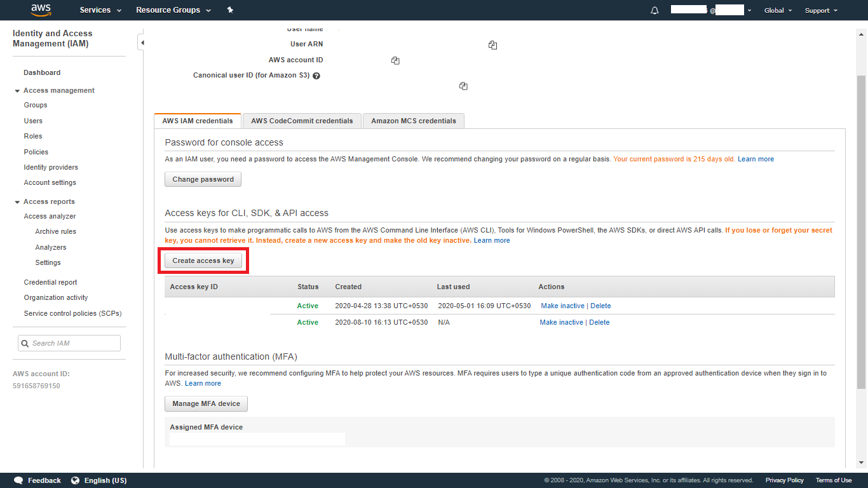Click the Created column header
868x488 pixels.
point(348,287)
